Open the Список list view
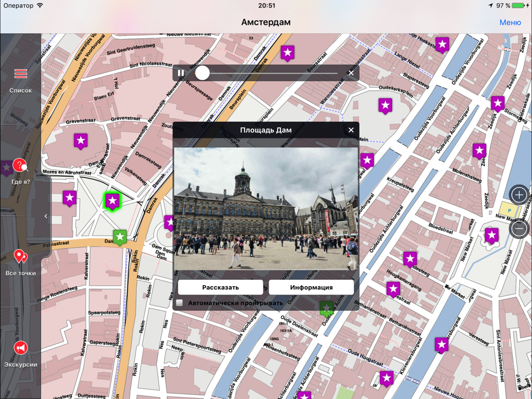The width and height of the screenshot is (532, 399). [x=21, y=80]
